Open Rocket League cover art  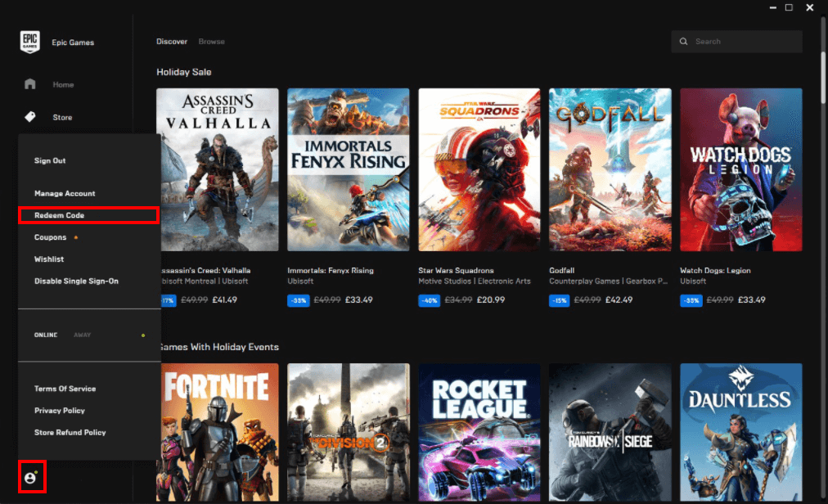479,432
